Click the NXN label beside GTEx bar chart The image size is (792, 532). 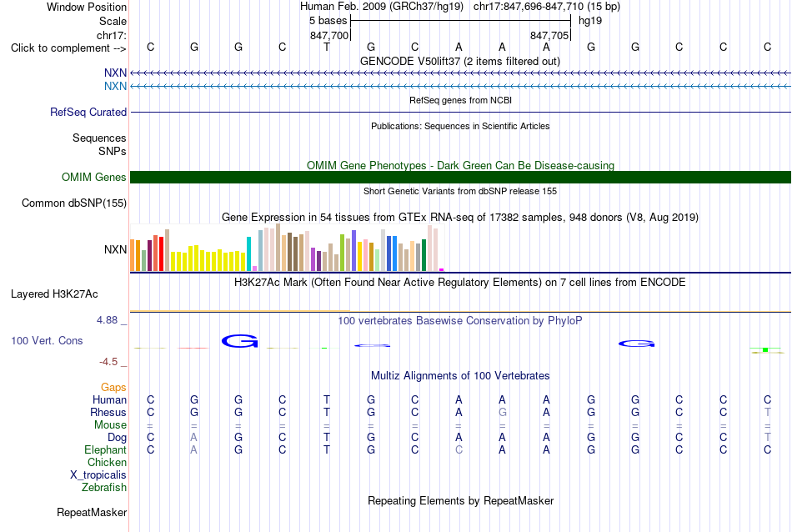pyautogui.click(x=115, y=249)
